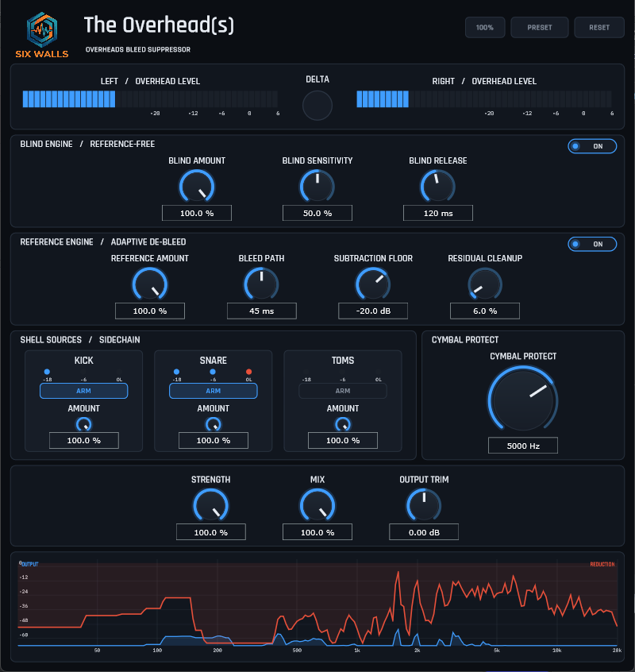Viewport: 635px width, 672px height.
Task: Click the Kick -18 blue level LED
Action: [47, 372]
